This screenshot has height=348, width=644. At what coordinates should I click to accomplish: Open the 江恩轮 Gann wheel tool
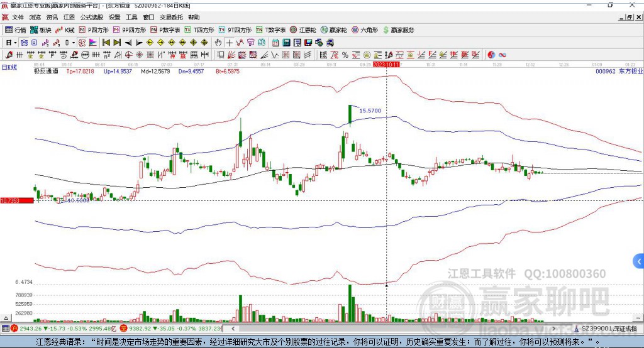pos(303,30)
